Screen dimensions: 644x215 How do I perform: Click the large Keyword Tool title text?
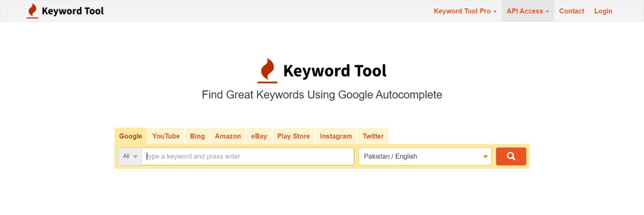(335, 71)
